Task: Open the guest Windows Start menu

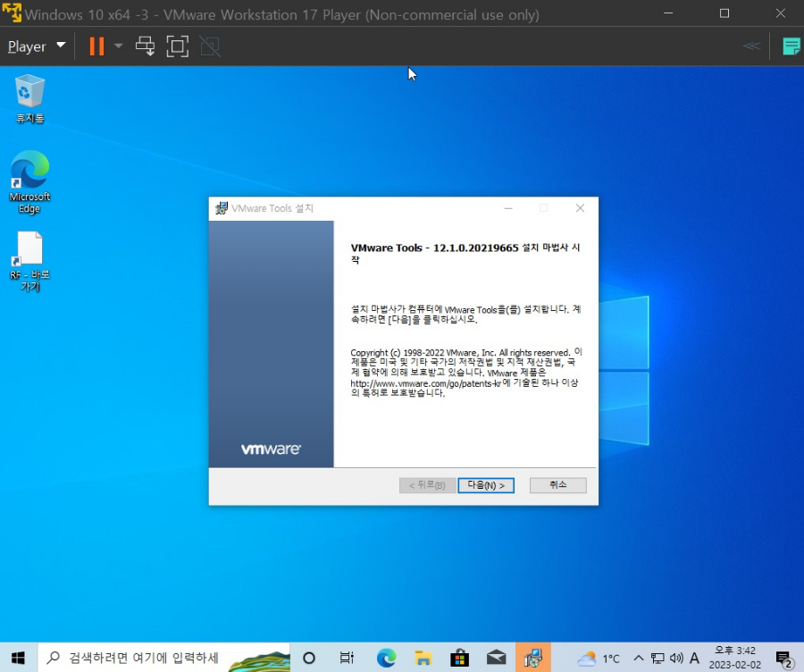Action: [x=18, y=658]
